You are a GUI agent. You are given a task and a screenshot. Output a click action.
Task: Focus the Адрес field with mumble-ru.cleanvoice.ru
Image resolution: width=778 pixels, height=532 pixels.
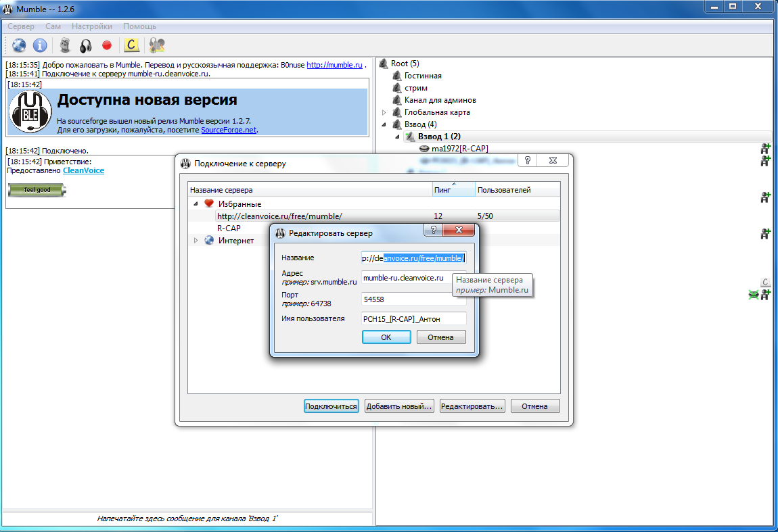(414, 278)
